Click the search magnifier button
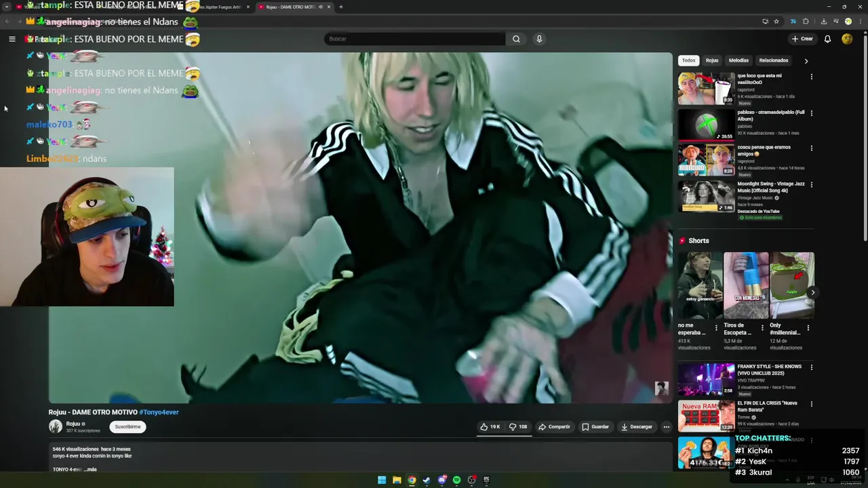This screenshot has width=868, height=488. coord(516,39)
